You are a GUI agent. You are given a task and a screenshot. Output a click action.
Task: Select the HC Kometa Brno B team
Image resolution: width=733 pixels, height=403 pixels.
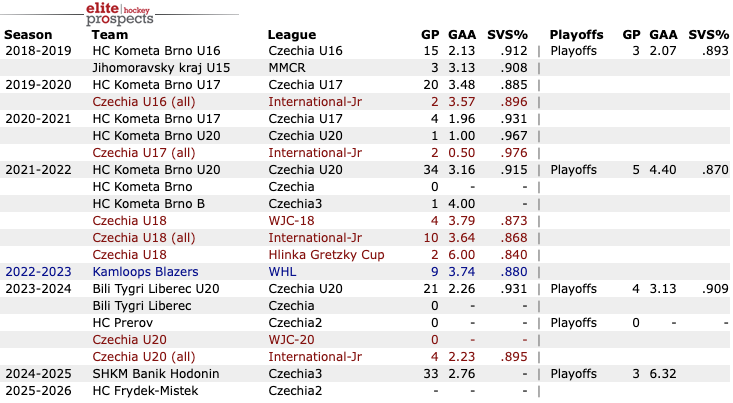149,203
